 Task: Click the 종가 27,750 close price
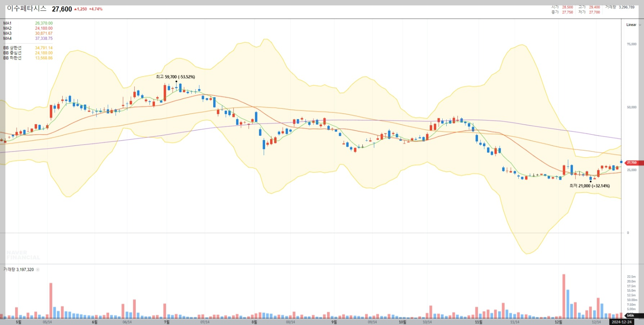[x=562, y=12]
